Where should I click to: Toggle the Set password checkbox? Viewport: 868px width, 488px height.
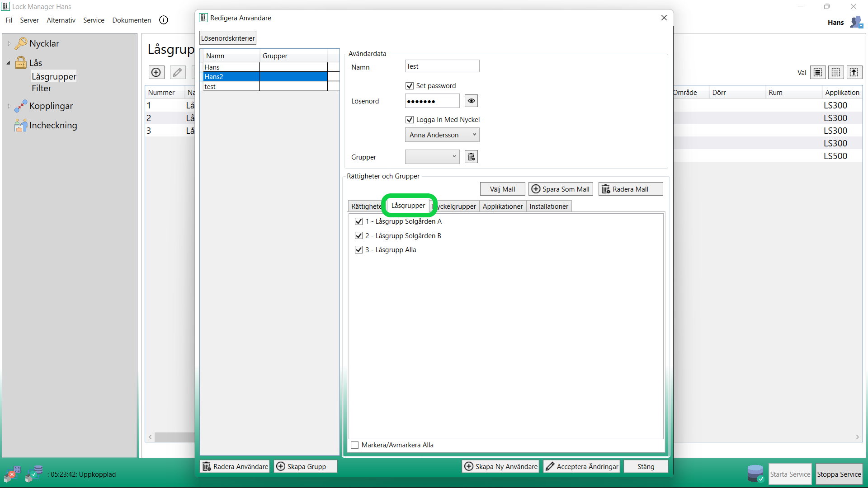coord(410,86)
